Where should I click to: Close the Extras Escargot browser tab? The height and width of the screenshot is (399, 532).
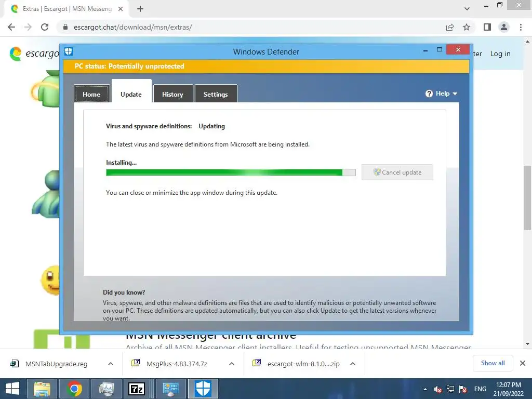(121, 9)
